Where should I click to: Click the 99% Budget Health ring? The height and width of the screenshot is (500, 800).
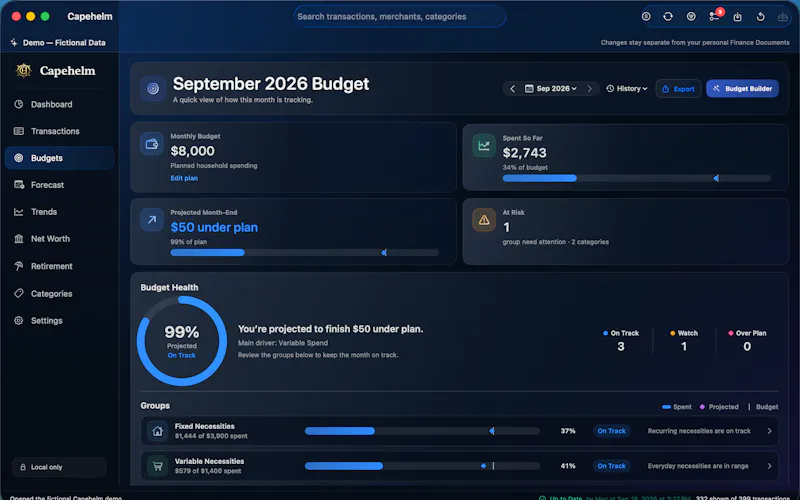coord(182,341)
